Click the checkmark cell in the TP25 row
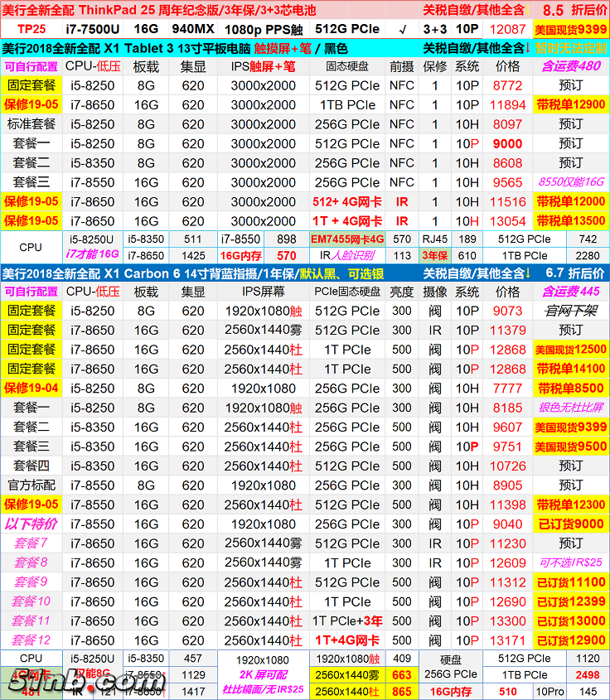Image resolution: width=610 pixels, height=700 pixels. 402,29
